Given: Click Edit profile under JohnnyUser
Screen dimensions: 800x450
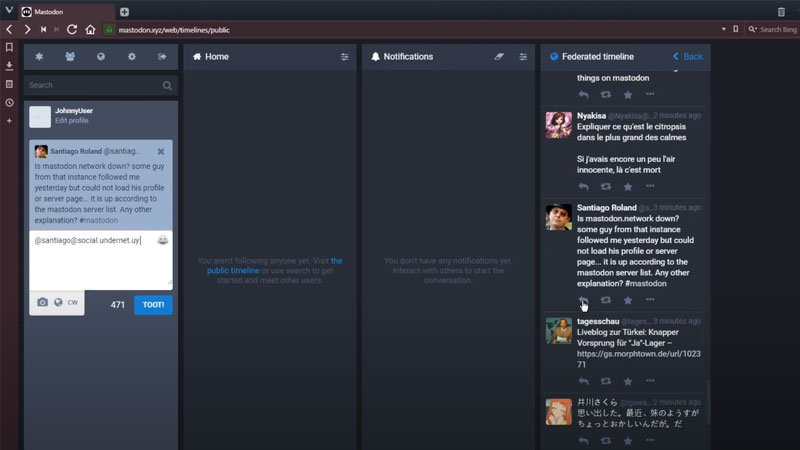Looking at the screenshot, I should click(x=71, y=121).
